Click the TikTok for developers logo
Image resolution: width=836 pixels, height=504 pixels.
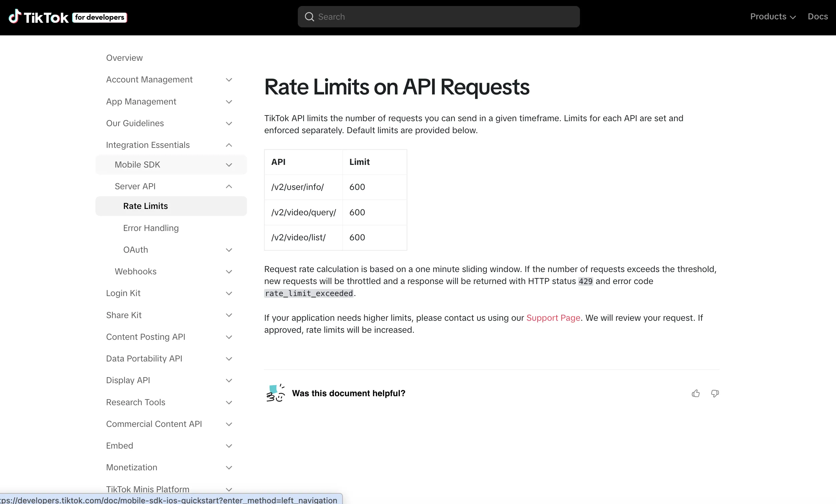point(68,17)
